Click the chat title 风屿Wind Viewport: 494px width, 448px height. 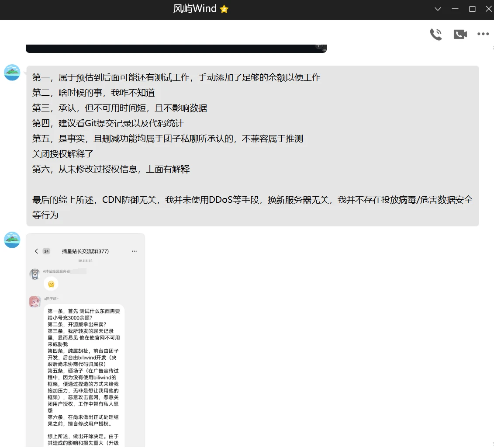[195, 9]
